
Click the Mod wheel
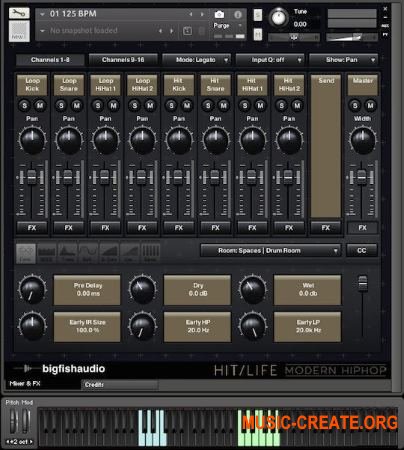[x=26, y=421]
